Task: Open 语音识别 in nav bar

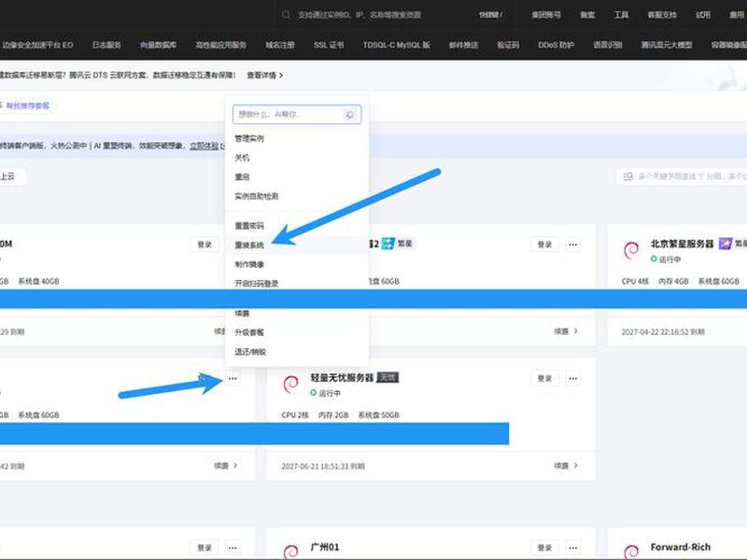Action: (x=608, y=45)
